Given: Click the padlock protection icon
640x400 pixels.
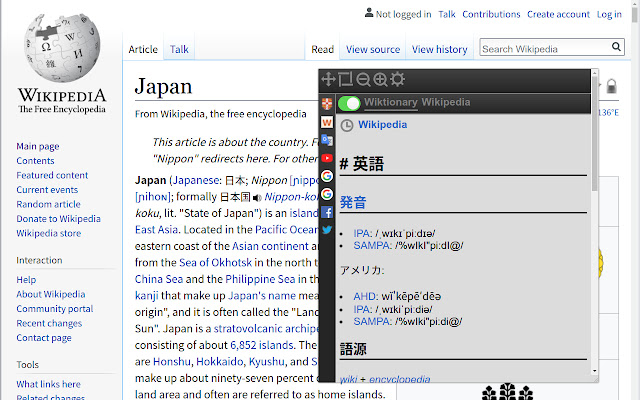Looking at the screenshot, I should [x=611, y=86].
